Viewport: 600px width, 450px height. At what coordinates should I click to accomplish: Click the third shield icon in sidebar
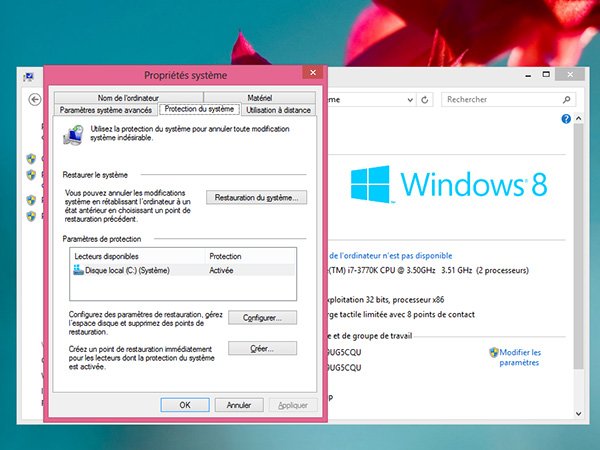pos(31,200)
